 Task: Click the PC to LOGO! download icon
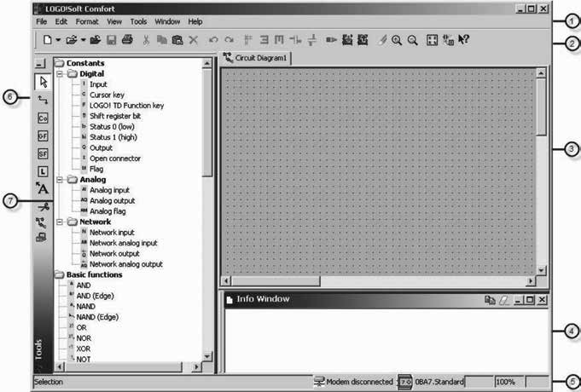pos(347,39)
